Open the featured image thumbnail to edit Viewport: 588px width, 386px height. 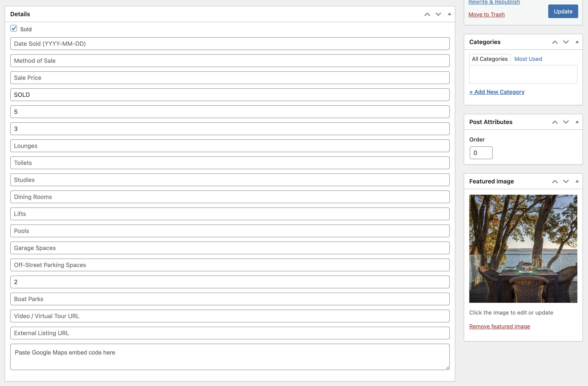pos(523,249)
